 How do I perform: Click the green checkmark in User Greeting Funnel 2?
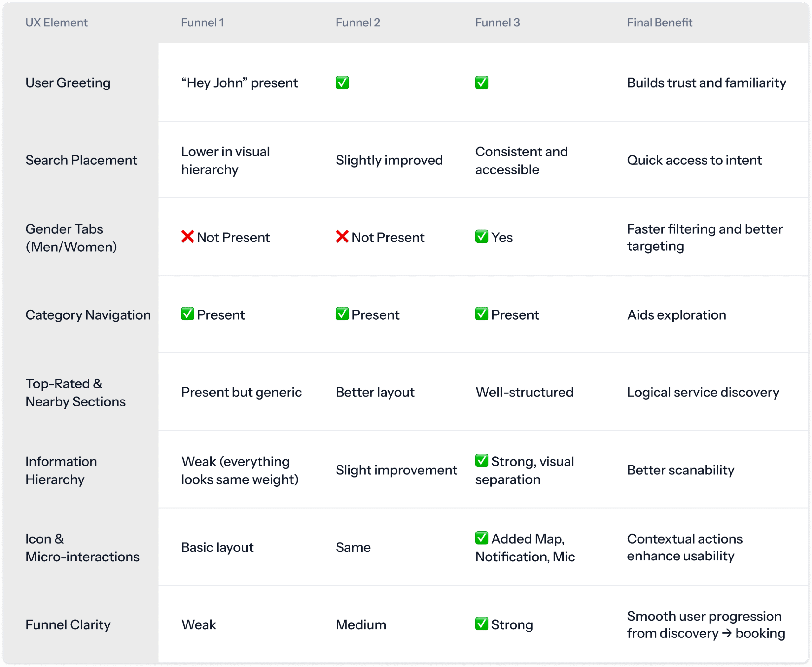(x=342, y=83)
